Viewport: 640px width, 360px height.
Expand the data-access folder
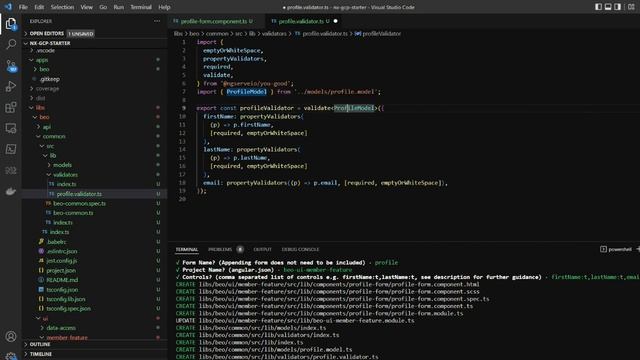61,328
